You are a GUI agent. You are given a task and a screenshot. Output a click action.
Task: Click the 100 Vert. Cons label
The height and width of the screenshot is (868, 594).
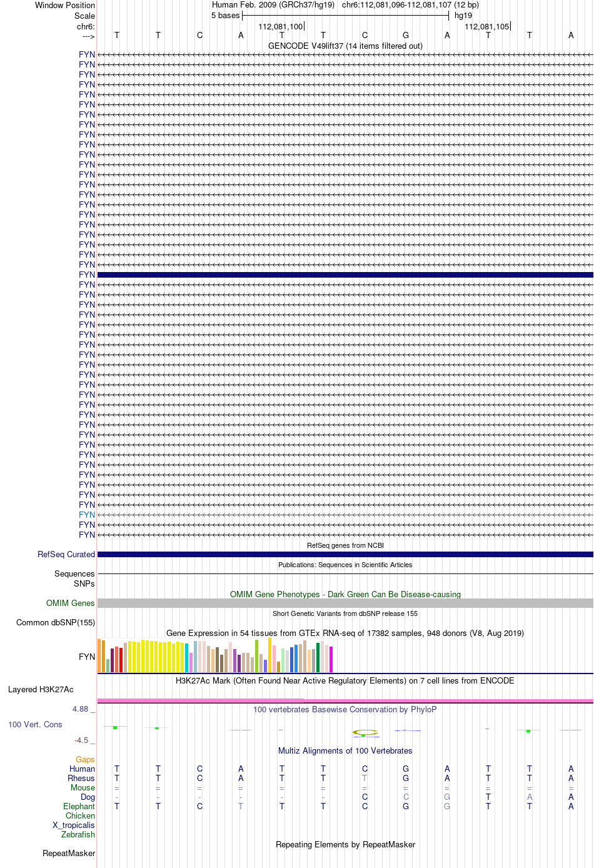35,724
